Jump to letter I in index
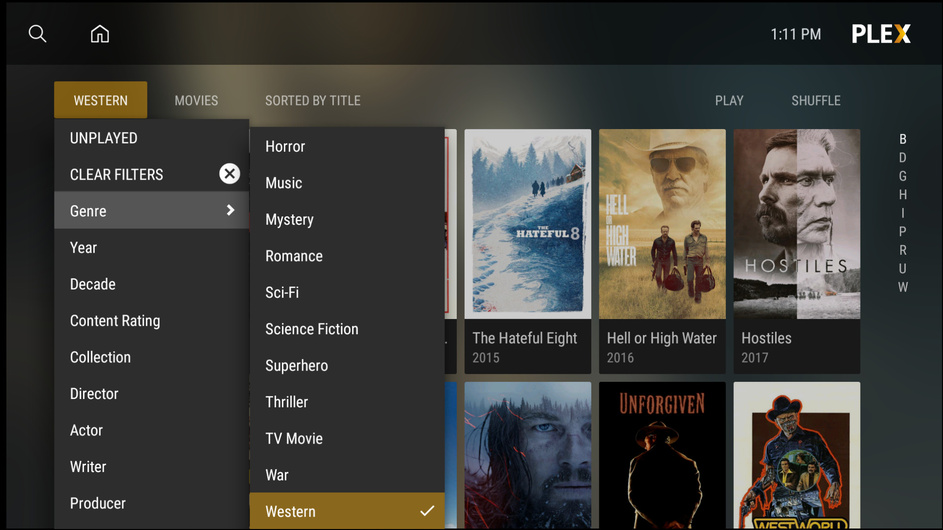The width and height of the screenshot is (943, 530). pos(903,213)
